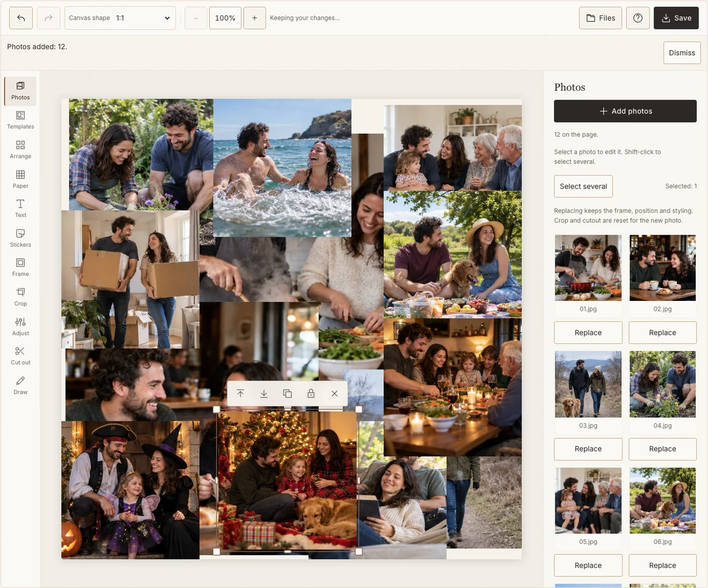Replace the 04.jpg photo

point(663,449)
